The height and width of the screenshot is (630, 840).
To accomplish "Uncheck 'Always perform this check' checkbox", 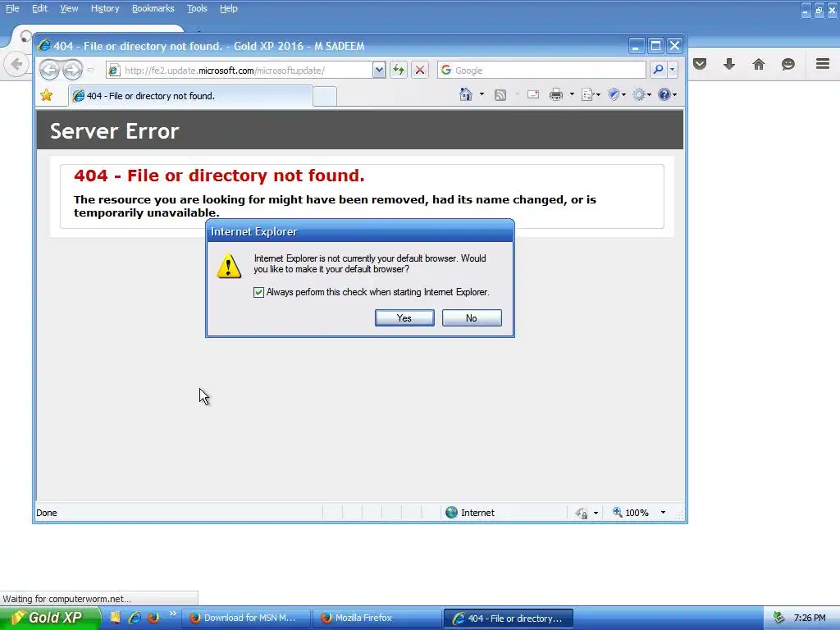I will 258,292.
